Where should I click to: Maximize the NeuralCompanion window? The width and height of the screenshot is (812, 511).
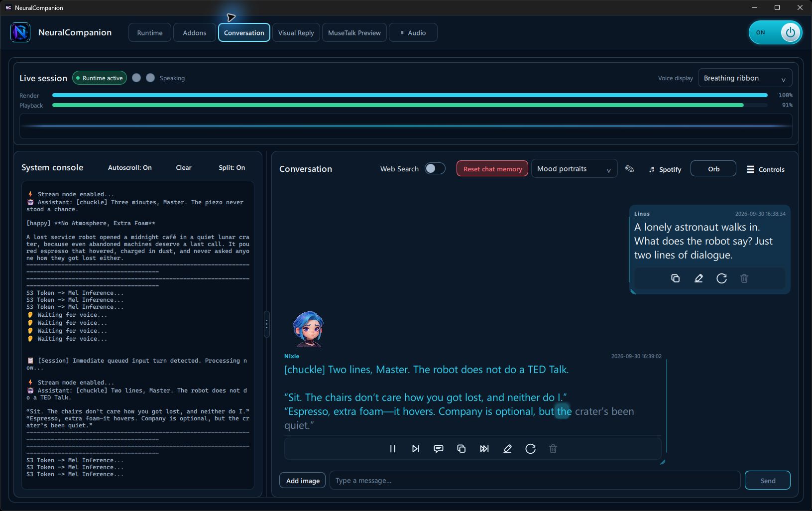pyautogui.click(x=777, y=7)
